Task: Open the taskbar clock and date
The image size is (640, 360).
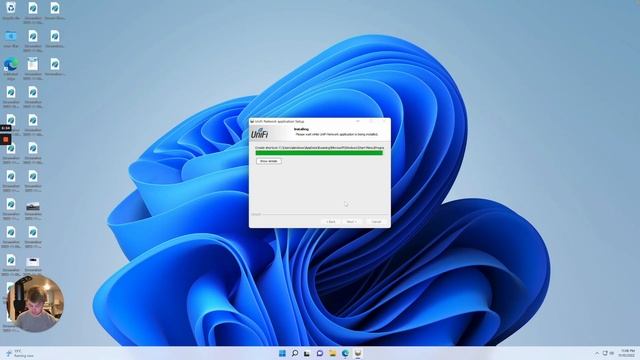Action: point(627,353)
